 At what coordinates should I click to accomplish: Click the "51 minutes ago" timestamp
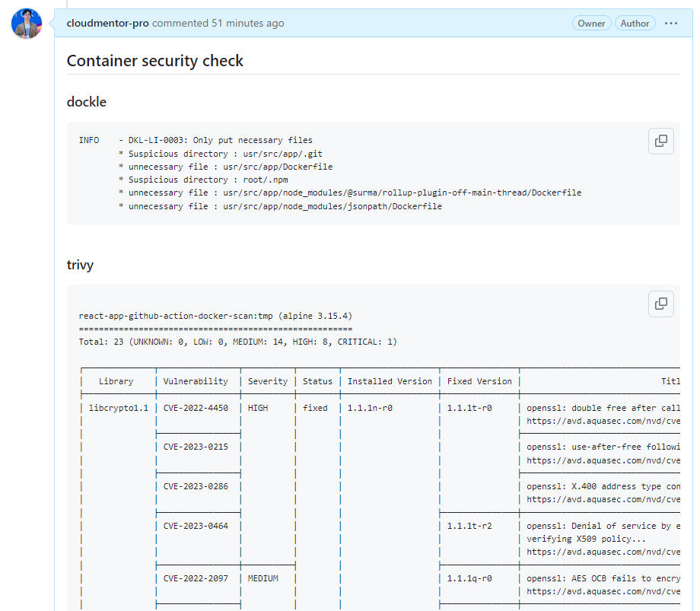point(247,24)
